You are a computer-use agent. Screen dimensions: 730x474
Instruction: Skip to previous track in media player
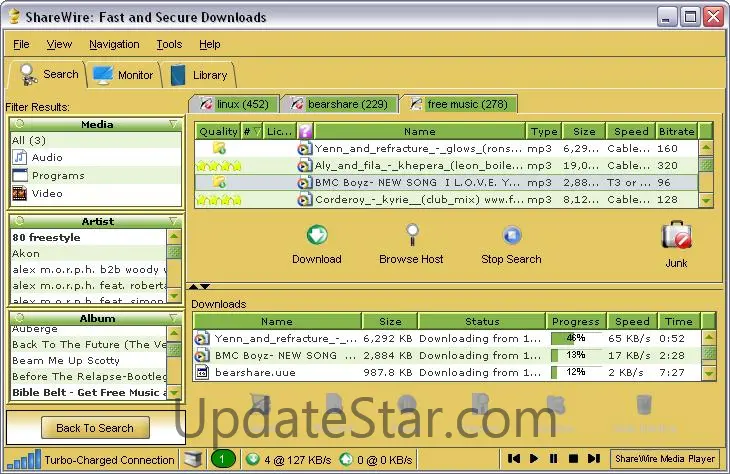click(514, 459)
